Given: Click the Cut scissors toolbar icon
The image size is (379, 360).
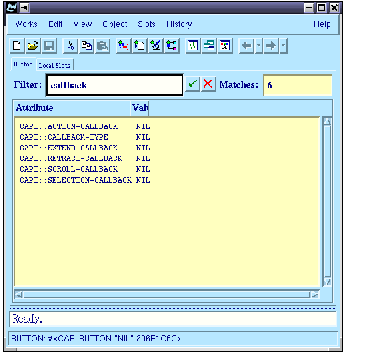Looking at the screenshot, I should click(x=70, y=45).
